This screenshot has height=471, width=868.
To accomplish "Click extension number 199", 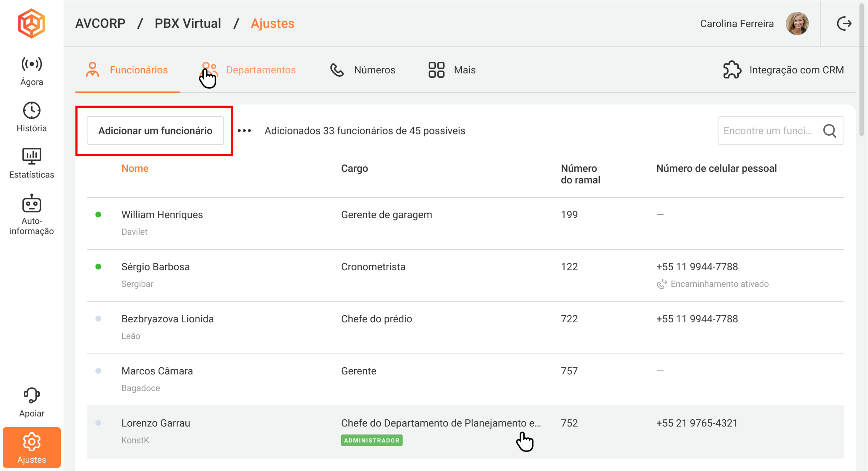I will click(569, 215).
